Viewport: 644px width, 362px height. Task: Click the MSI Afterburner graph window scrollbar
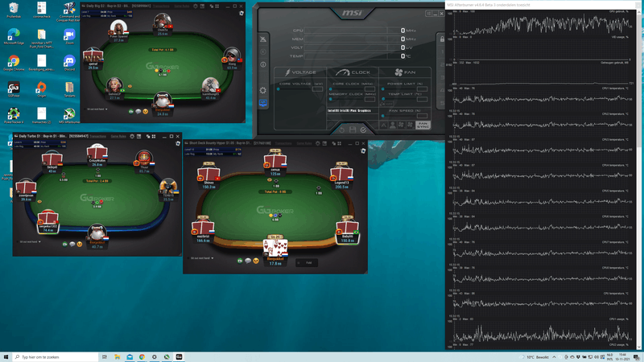[638, 179]
